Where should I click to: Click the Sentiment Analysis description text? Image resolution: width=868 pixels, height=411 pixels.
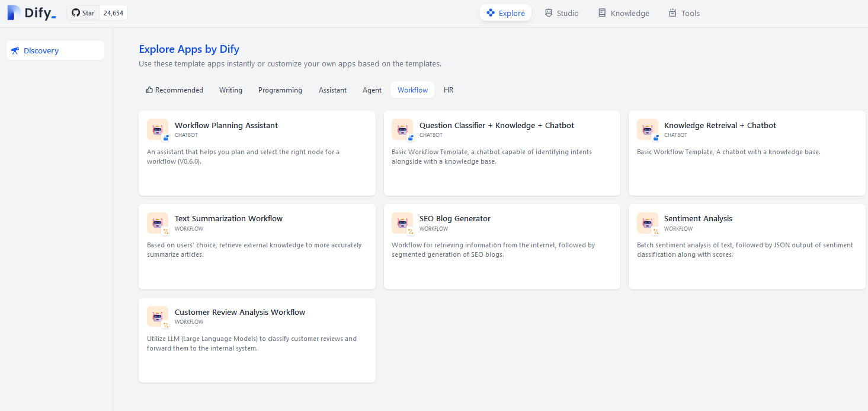pos(745,250)
